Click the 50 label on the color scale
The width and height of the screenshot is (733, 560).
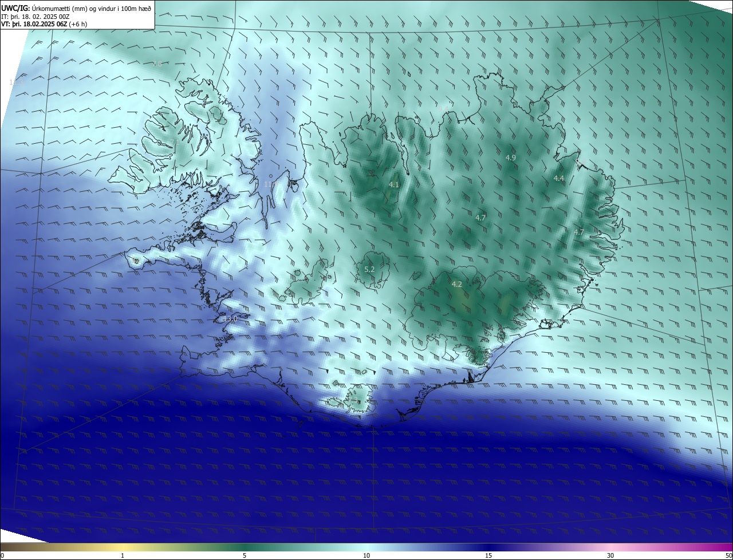click(728, 555)
